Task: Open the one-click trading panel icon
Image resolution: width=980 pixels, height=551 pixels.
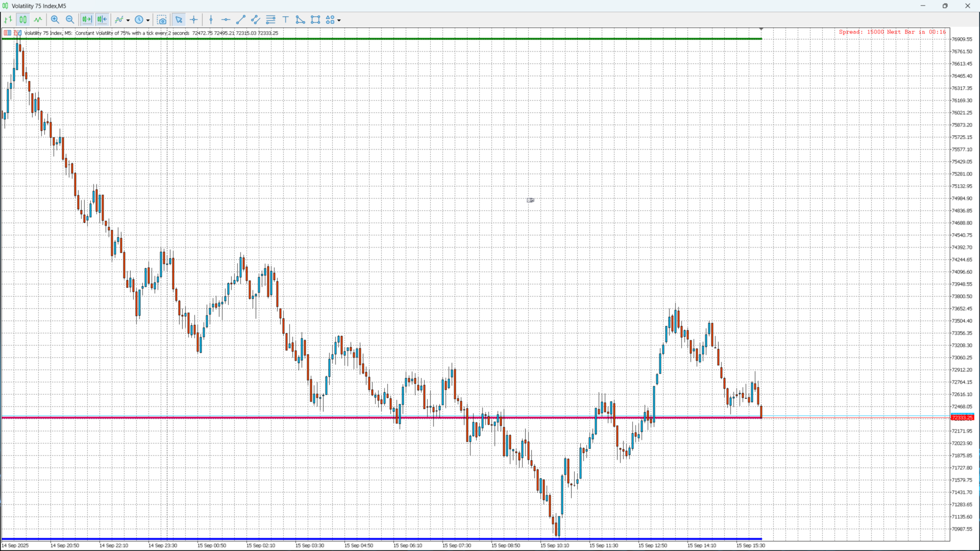Action: point(8,33)
